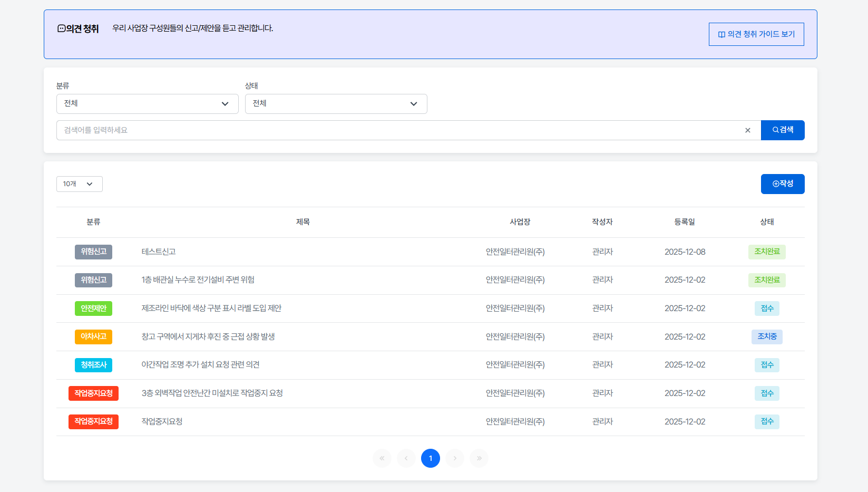The width and height of the screenshot is (868, 492).
Task: Open 의견 청취 가이드 보기
Action: pyautogui.click(x=756, y=34)
